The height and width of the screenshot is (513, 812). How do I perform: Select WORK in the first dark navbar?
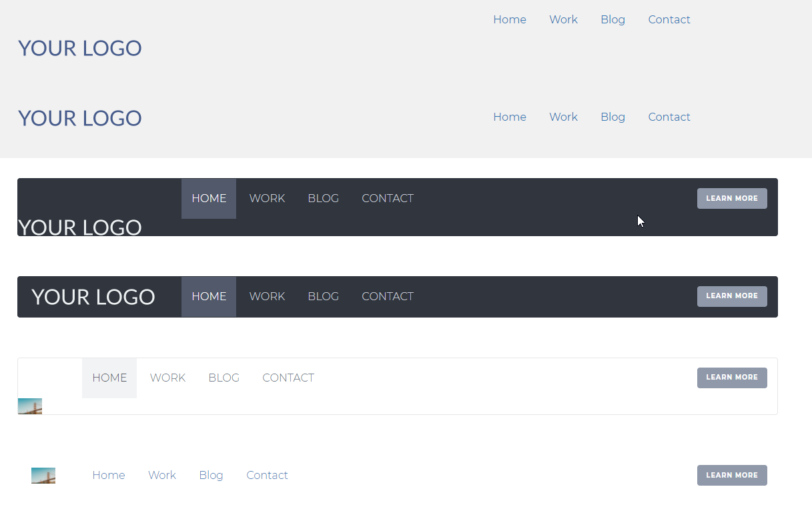click(x=267, y=199)
